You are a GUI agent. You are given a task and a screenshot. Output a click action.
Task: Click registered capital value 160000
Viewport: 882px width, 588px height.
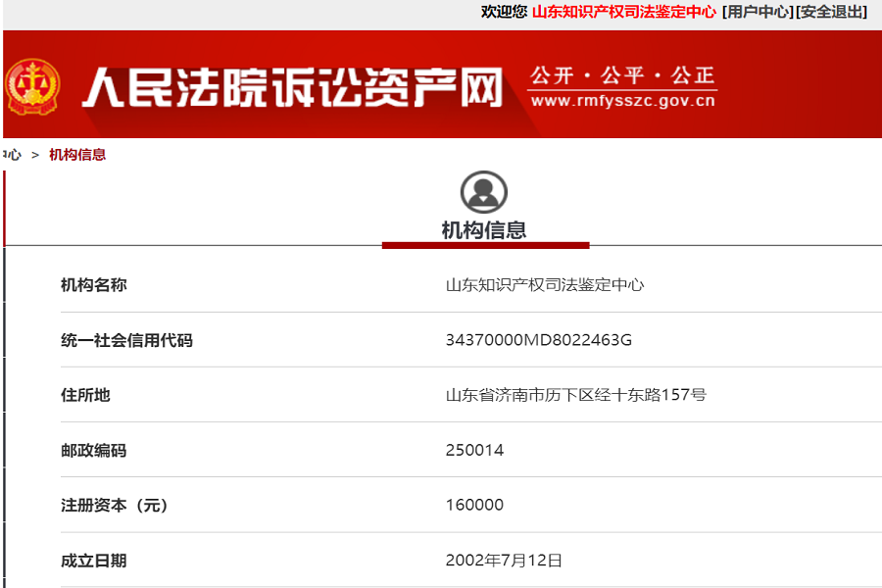click(x=474, y=505)
